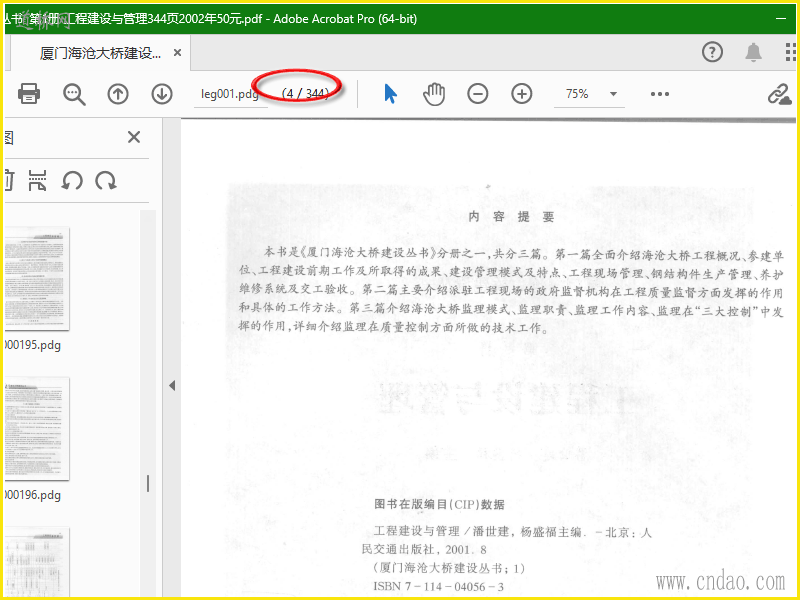
Task: Zoom out with the minus button
Action: pos(478,94)
